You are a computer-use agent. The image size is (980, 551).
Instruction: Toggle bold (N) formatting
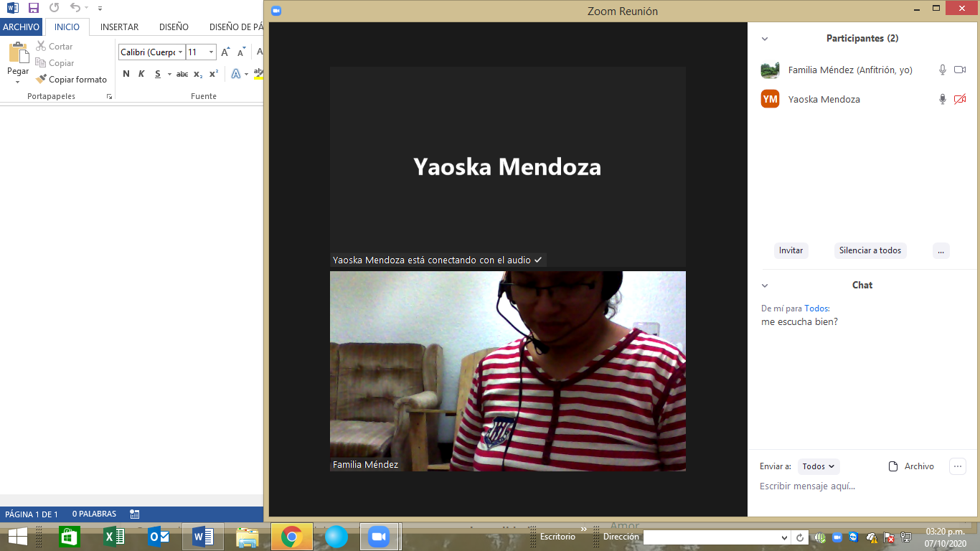(x=126, y=74)
